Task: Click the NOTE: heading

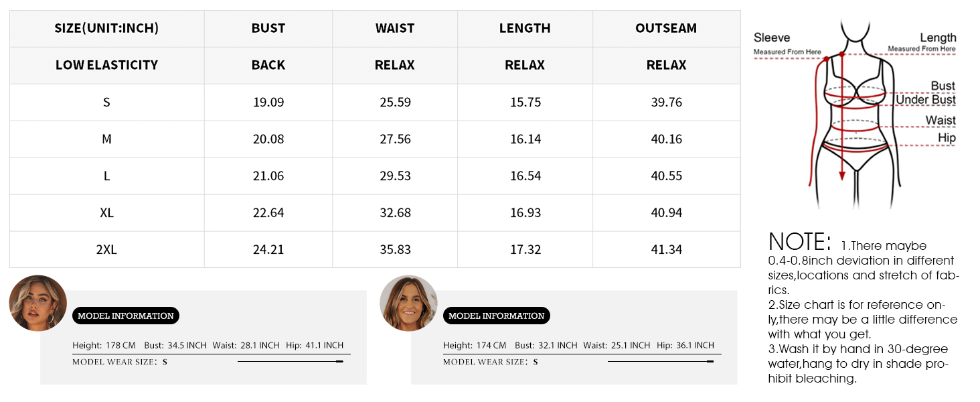Action: (799, 242)
